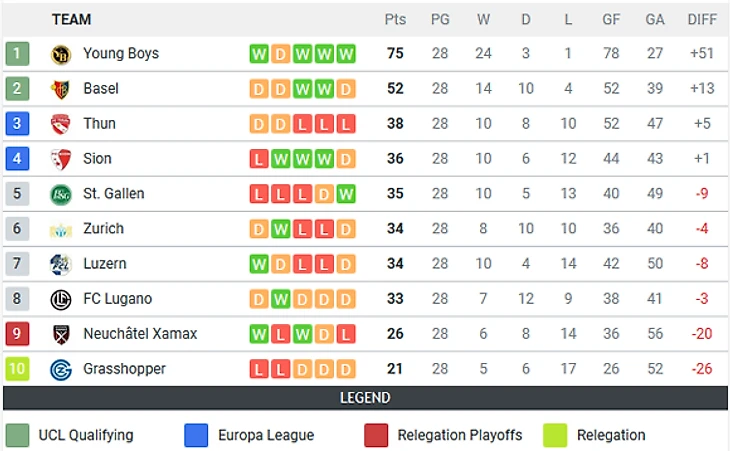Click Young Boys' most recent W result badge
Viewport: 730px width, 451px height.
(x=346, y=54)
